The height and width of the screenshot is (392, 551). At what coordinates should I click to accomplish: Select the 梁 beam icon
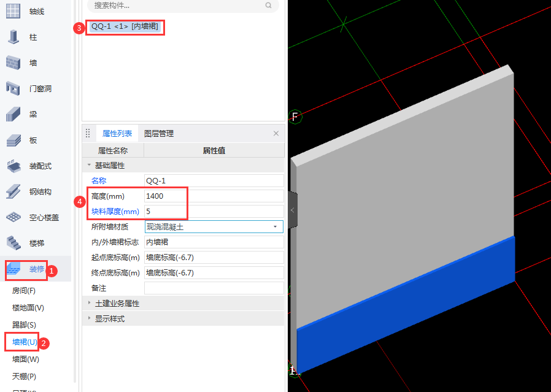pos(13,114)
